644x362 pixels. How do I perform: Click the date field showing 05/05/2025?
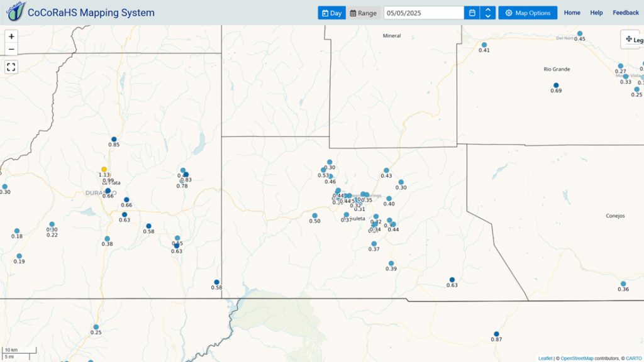[424, 13]
